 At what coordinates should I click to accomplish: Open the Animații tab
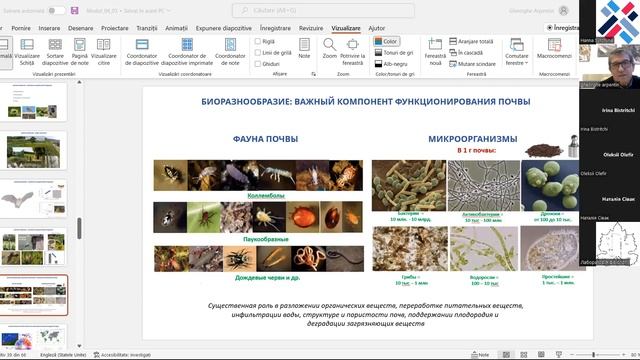[176, 28]
